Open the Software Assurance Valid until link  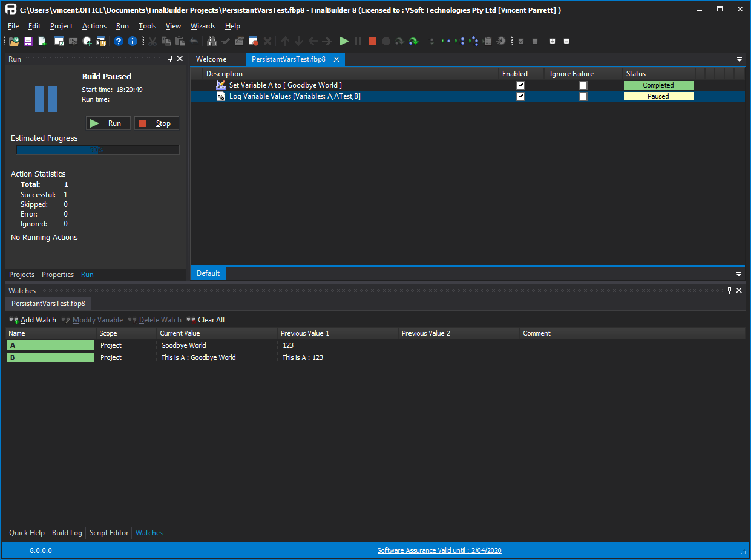439,550
